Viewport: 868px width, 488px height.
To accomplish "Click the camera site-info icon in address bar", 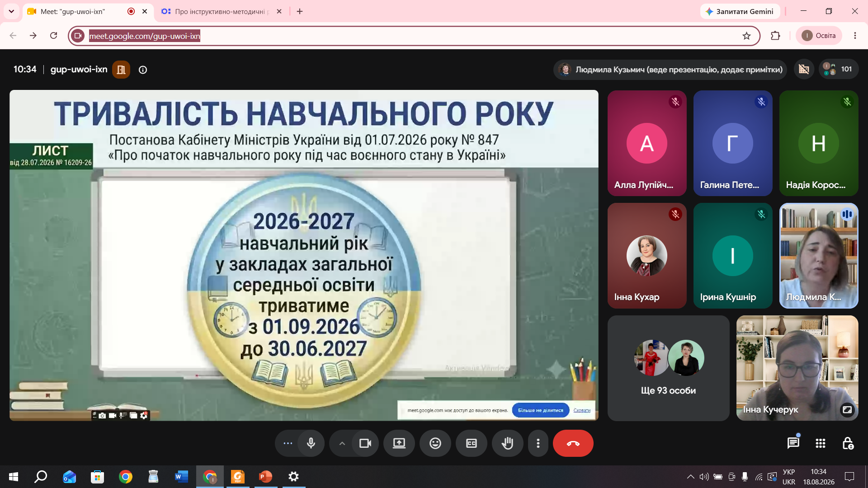I will [x=78, y=36].
